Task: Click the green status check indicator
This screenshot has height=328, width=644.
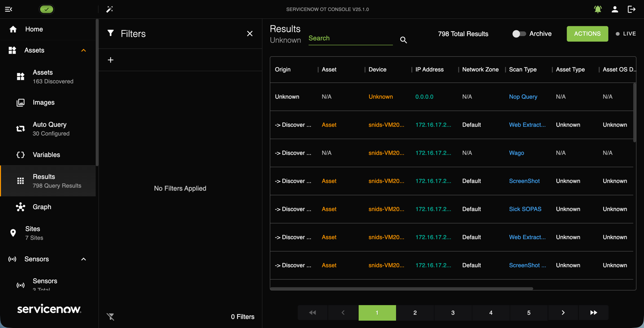Action: point(47,9)
